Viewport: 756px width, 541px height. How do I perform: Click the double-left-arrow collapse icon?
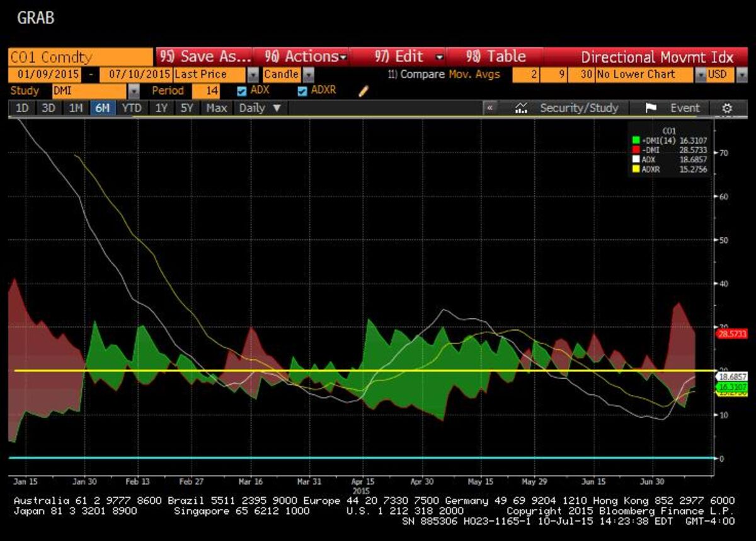(x=490, y=108)
